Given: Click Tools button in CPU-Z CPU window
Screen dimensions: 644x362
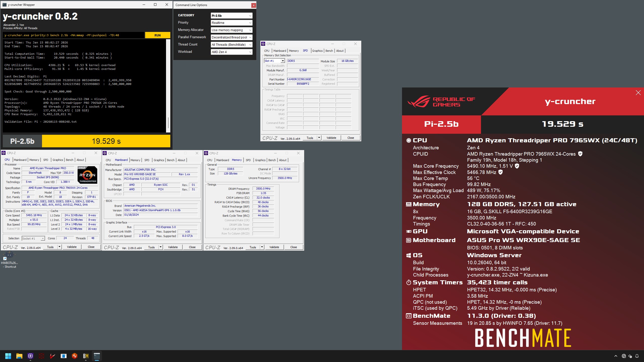Looking at the screenshot, I should 50,247.
